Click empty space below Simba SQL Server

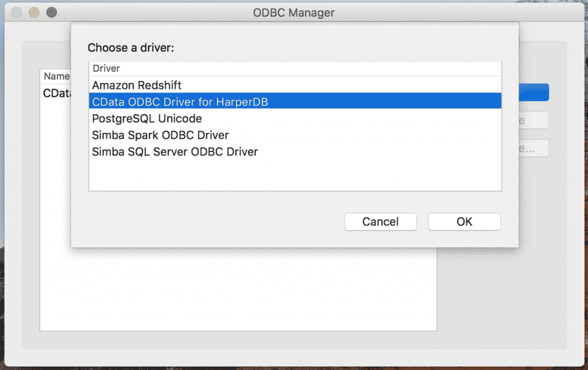pyautogui.click(x=295, y=175)
